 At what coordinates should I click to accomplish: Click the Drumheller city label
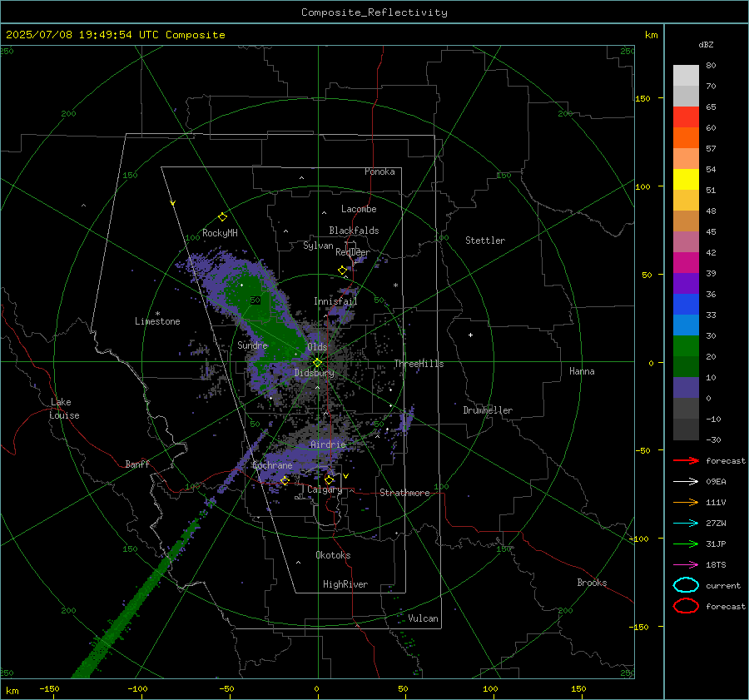coord(488,410)
